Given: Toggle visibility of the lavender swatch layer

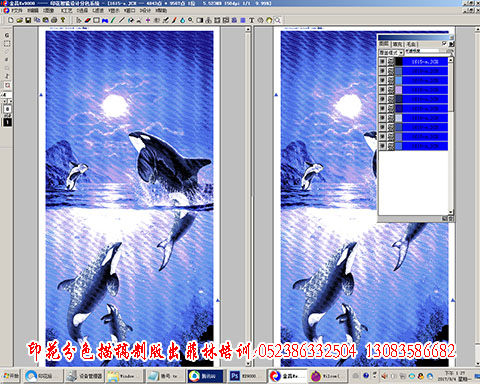Looking at the screenshot, I should [x=382, y=89].
